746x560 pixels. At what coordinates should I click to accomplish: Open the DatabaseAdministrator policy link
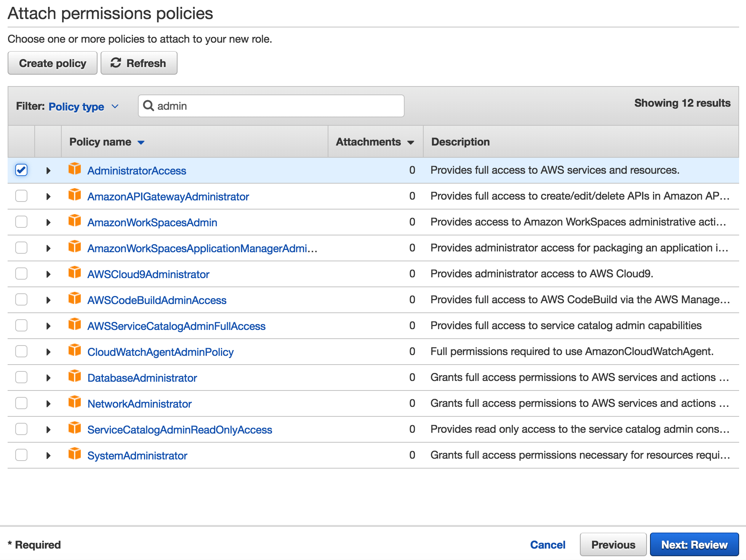[x=142, y=378]
